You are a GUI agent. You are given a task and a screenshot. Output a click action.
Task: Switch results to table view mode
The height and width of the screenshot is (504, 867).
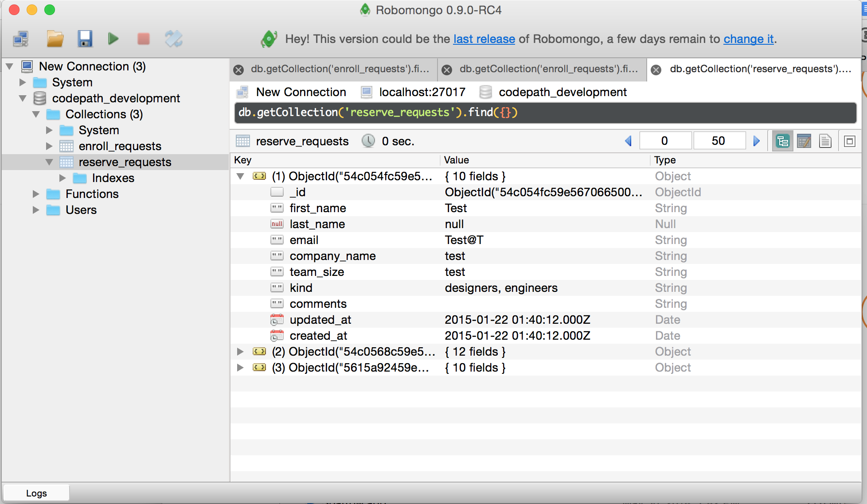coord(804,141)
